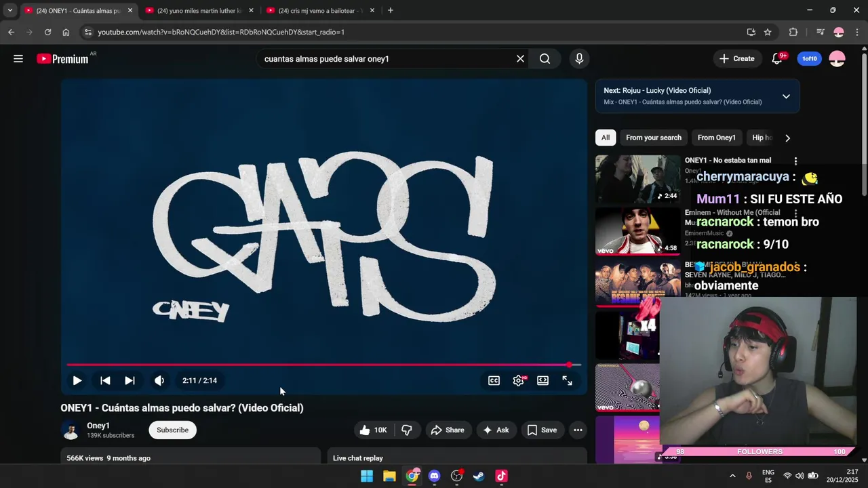Open the account avatar menu
Image resolution: width=868 pixels, height=488 pixels.
click(837, 59)
